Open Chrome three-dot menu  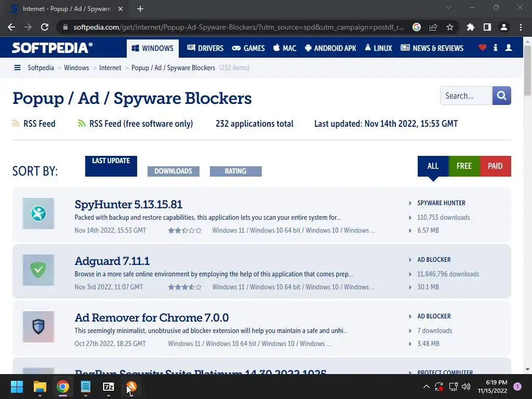(x=521, y=27)
